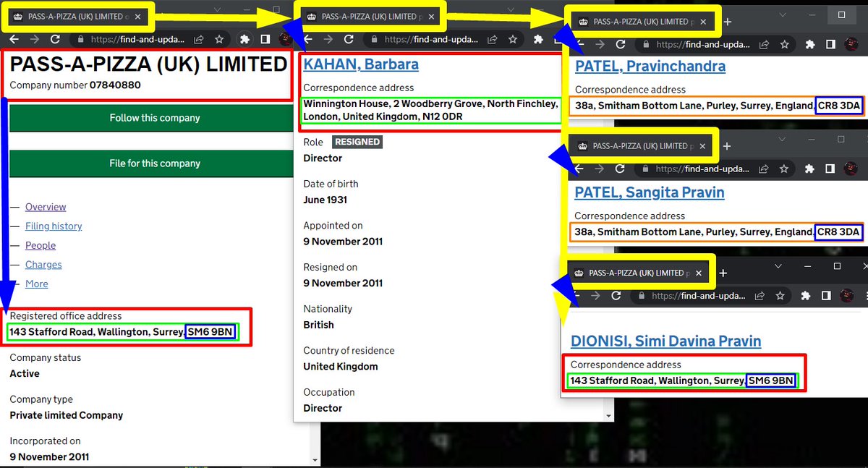Bookmark the Sangita Pravin Patel page
This screenshot has width=868, height=468.
(783, 169)
